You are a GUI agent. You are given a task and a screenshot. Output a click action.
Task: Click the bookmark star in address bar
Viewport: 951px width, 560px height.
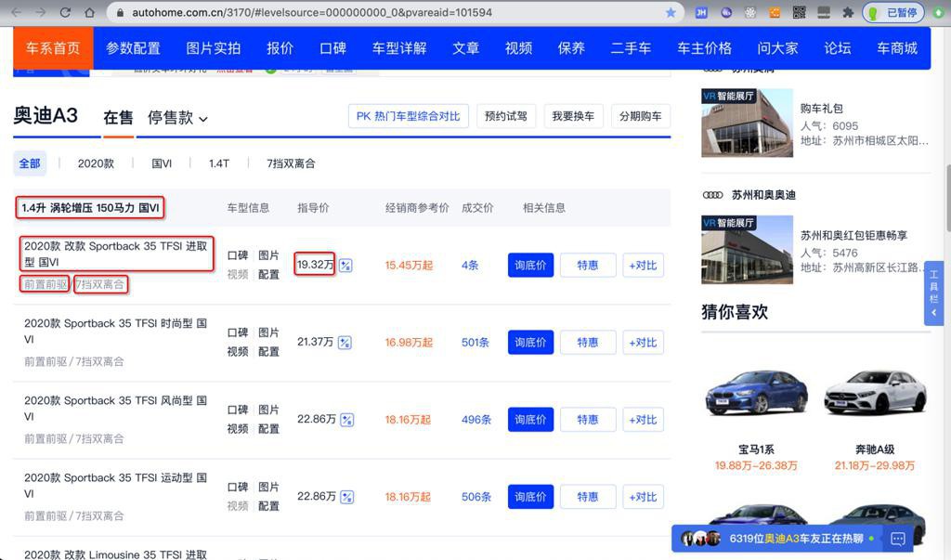coord(671,12)
